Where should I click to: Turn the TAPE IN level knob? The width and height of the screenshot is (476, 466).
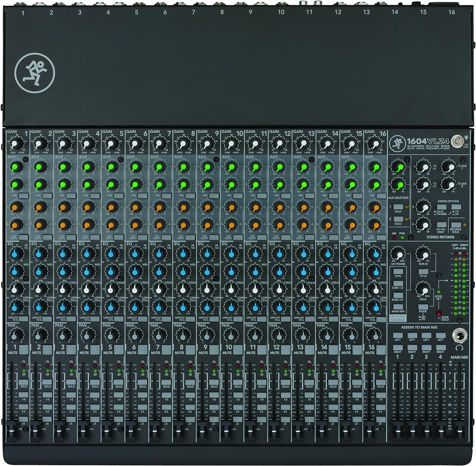coord(423,253)
